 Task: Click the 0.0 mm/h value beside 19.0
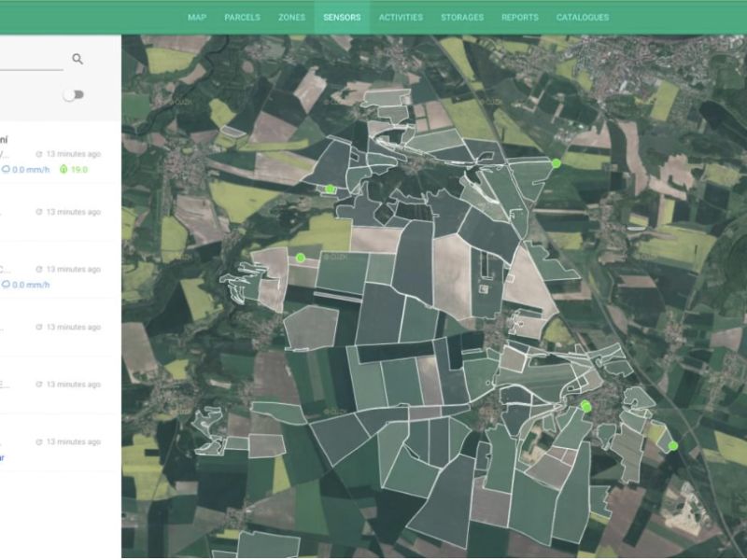point(31,170)
